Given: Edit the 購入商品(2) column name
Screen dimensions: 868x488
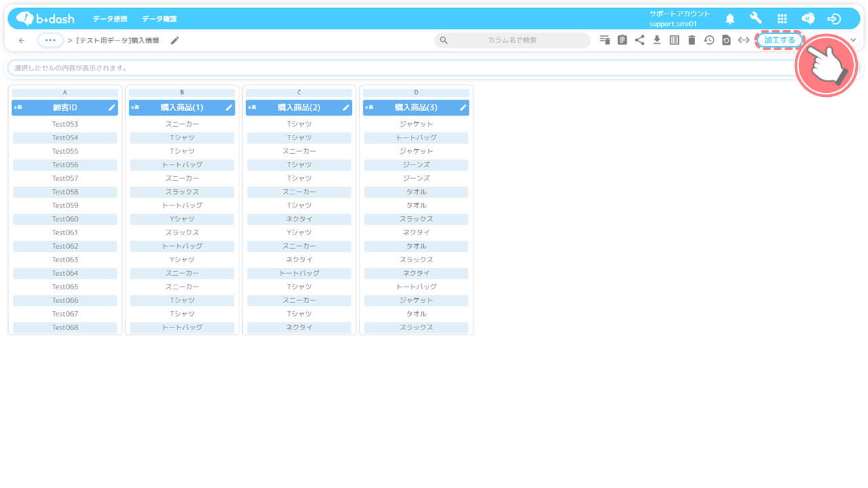Looking at the screenshot, I should tap(346, 107).
